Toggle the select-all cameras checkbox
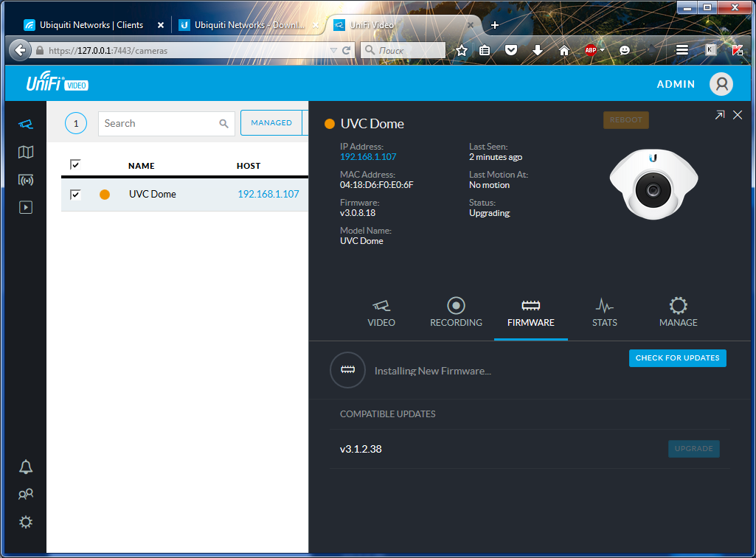The image size is (756, 558). click(74, 165)
